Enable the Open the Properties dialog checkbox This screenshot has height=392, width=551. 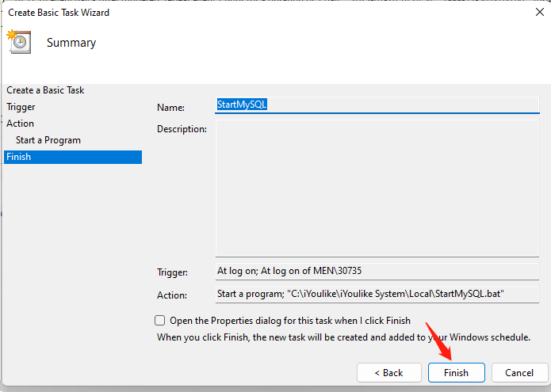(x=160, y=321)
